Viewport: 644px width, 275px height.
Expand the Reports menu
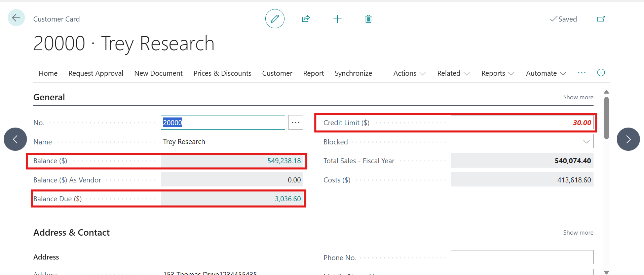[498, 73]
